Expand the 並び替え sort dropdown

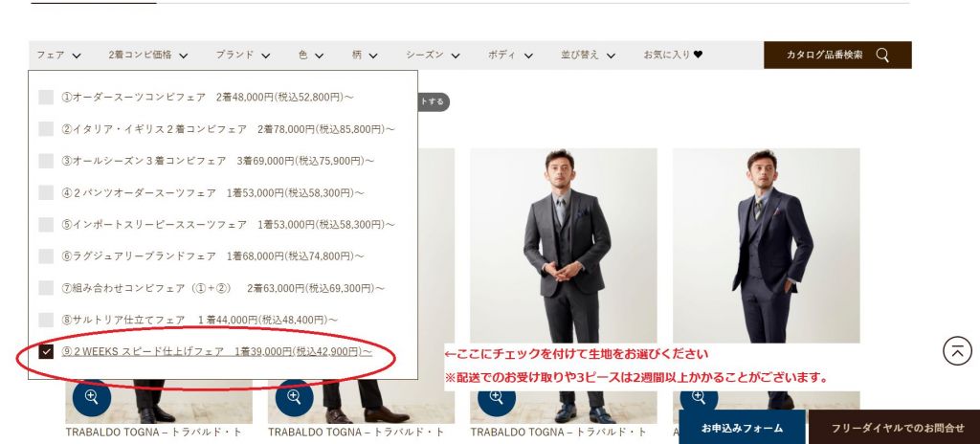pyautogui.click(x=588, y=55)
